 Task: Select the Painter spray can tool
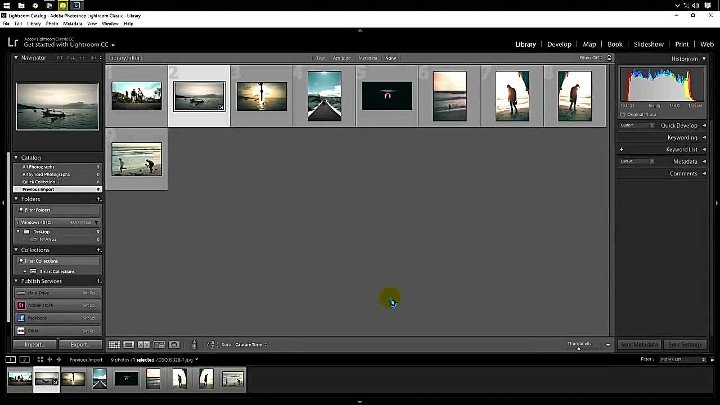194,344
